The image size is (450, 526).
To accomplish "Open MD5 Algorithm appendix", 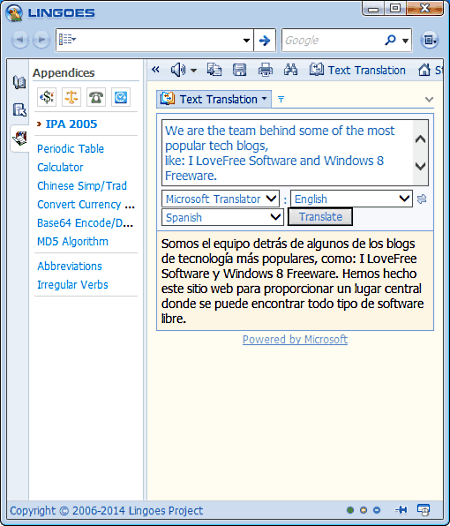I will (72, 241).
